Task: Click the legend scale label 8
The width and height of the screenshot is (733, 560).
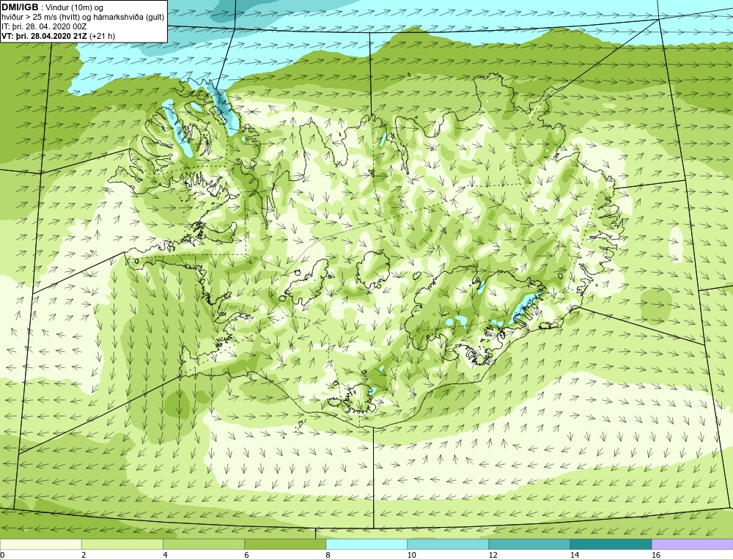Action: click(x=328, y=555)
